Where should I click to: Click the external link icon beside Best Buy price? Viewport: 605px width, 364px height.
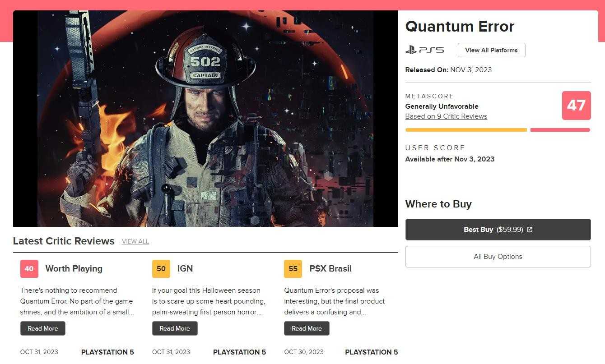[530, 230]
